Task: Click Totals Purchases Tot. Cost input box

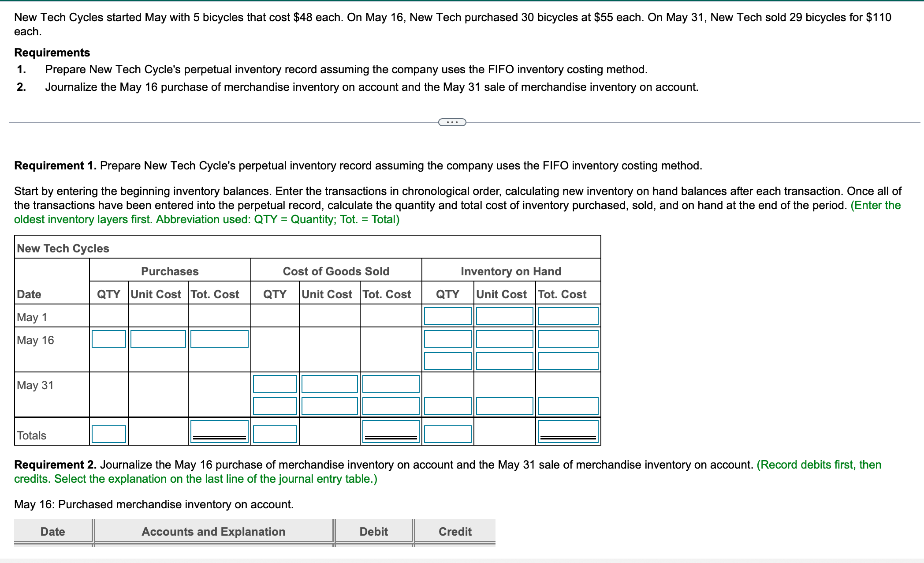Action: (219, 432)
